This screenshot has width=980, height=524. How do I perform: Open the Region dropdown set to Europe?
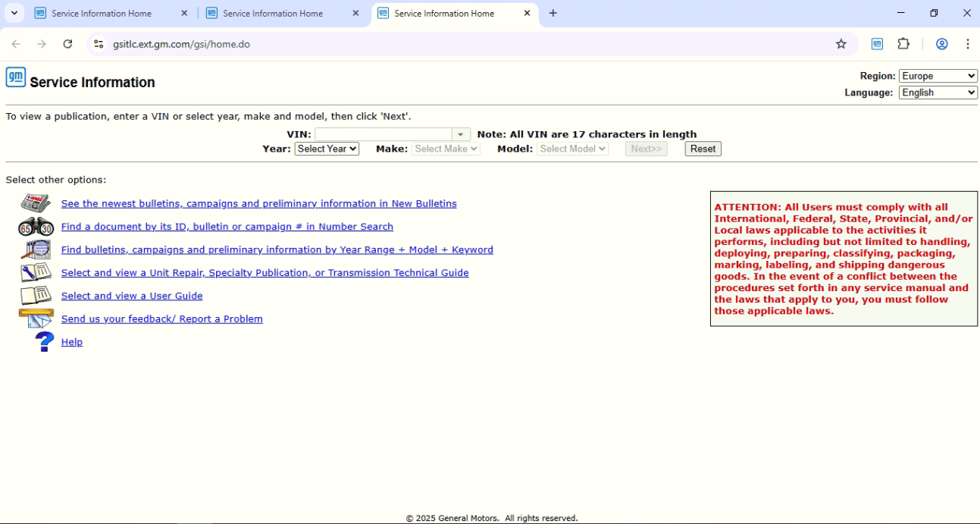tap(938, 75)
